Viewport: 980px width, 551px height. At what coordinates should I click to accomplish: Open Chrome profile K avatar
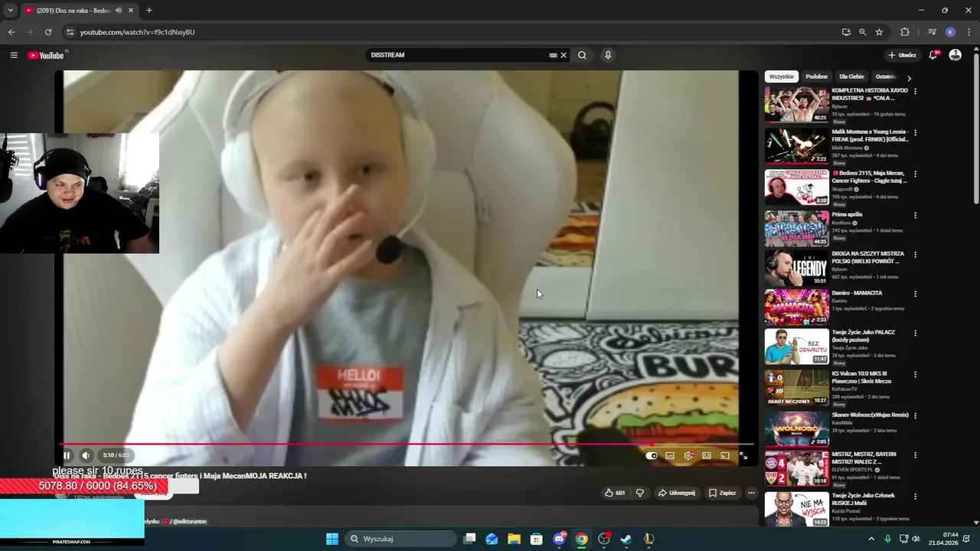tap(950, 32)
